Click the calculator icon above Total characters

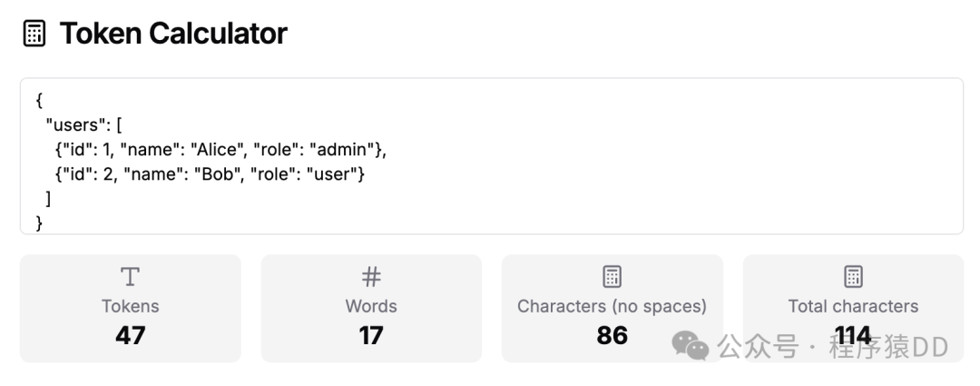click(x=853, y=277)
